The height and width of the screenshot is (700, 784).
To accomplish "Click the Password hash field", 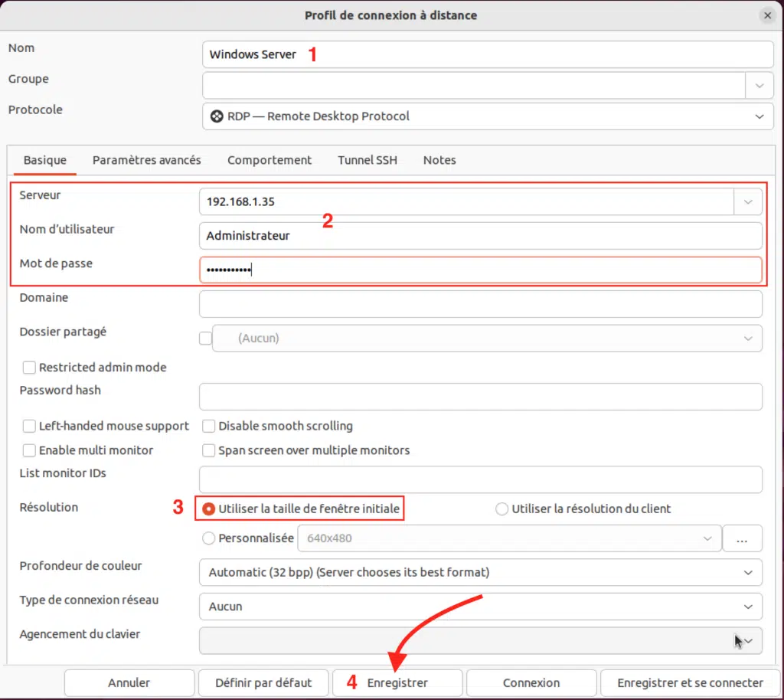I will pos(480,397).
